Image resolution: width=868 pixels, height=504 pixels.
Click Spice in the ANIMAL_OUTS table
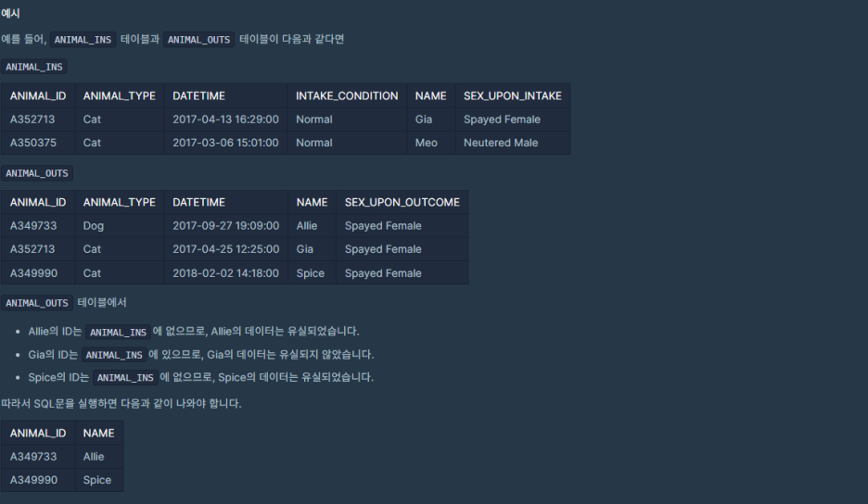pos(310,273)
